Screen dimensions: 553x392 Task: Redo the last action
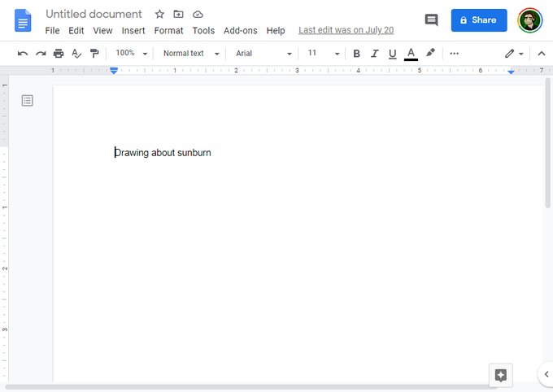[x=41, y=54]
